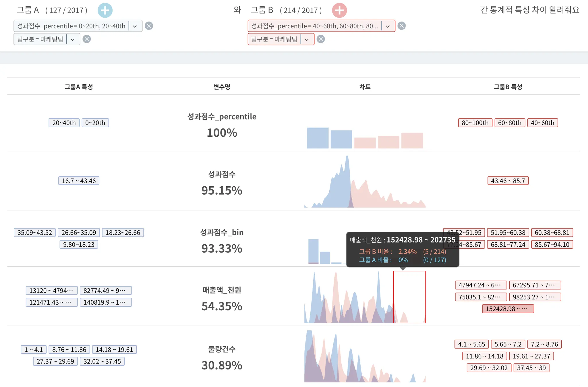This screenshot has height=387, width=588.
Task: Remove Group A 성과점수_percentile filter with X
Action: click(x=149, y=26)
